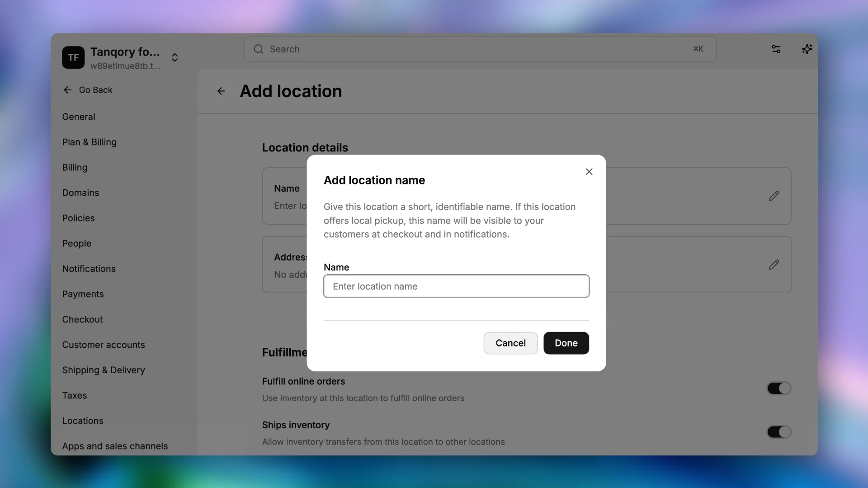Image resolution: width=868 pixels, height=488 pixels.
Task: Open Plan & Billing settings
Action: [x=90, y=142]
